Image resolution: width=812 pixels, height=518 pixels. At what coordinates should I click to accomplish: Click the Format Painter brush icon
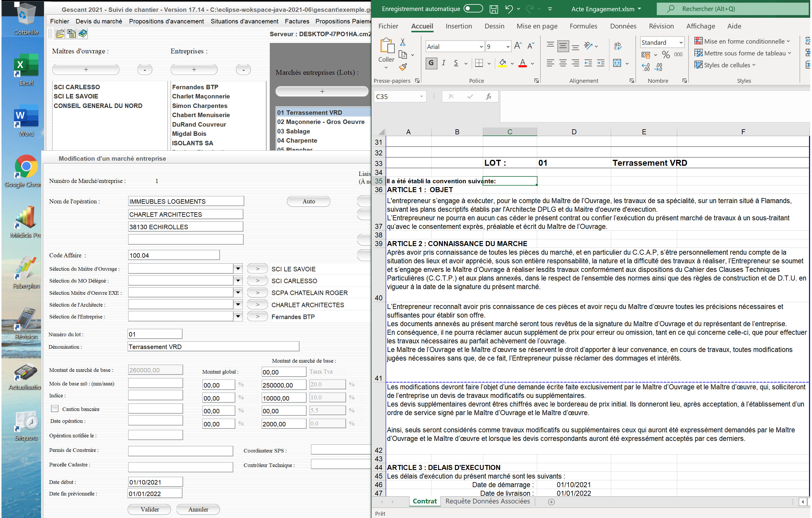[x=403, y=67]
